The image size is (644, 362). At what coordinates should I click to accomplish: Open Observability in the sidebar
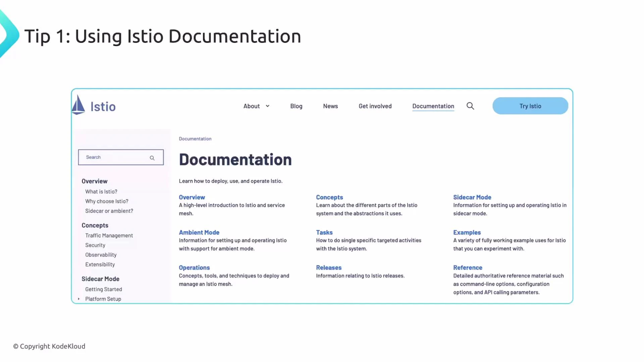(101, 255)
